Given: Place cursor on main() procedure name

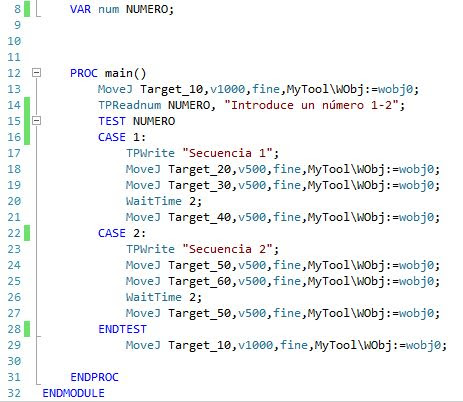Looking at the screenshot, I should click(126, 73).
